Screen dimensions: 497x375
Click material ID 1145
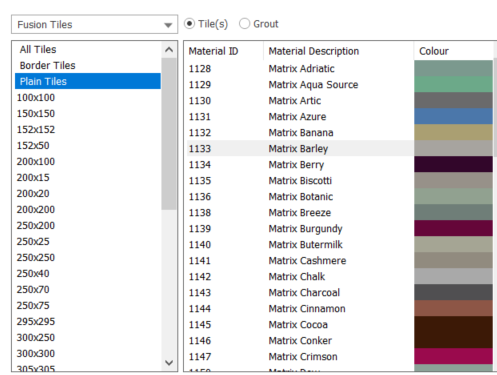(x=200, y=325)
